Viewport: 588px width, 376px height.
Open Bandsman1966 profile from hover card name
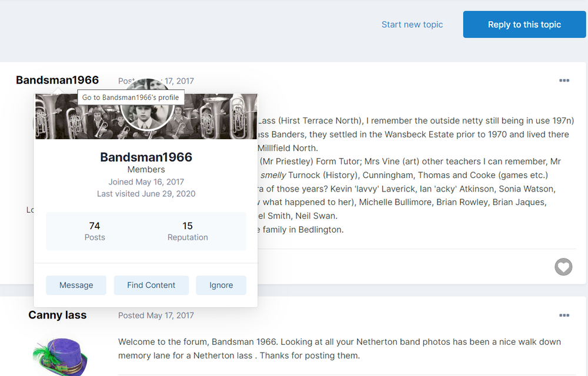[x=146, y=157]
